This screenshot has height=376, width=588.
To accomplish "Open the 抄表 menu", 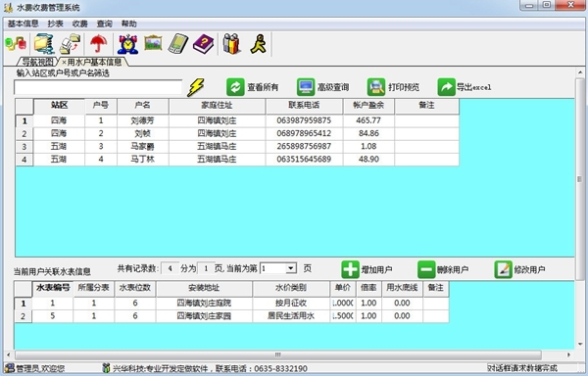I will click(x=55, y=23).
